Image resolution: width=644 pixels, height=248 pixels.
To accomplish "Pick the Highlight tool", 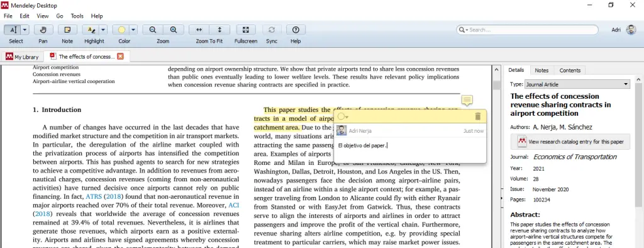I will (91, 30).
